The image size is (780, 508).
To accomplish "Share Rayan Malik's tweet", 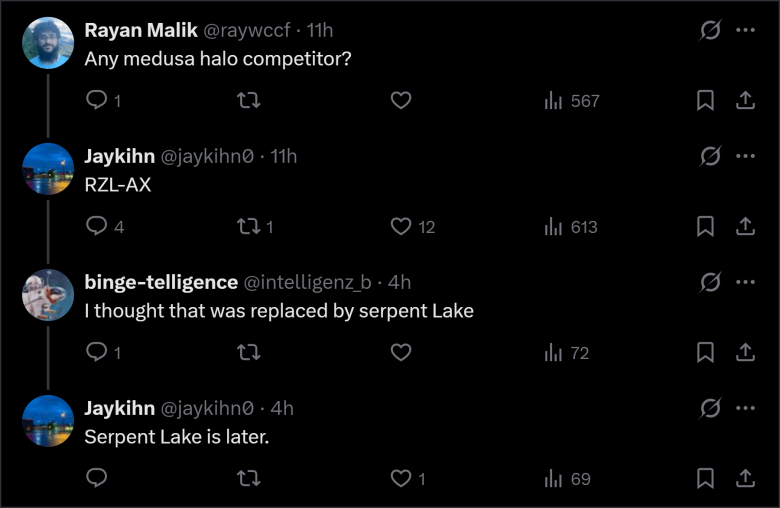I will 745,101.
